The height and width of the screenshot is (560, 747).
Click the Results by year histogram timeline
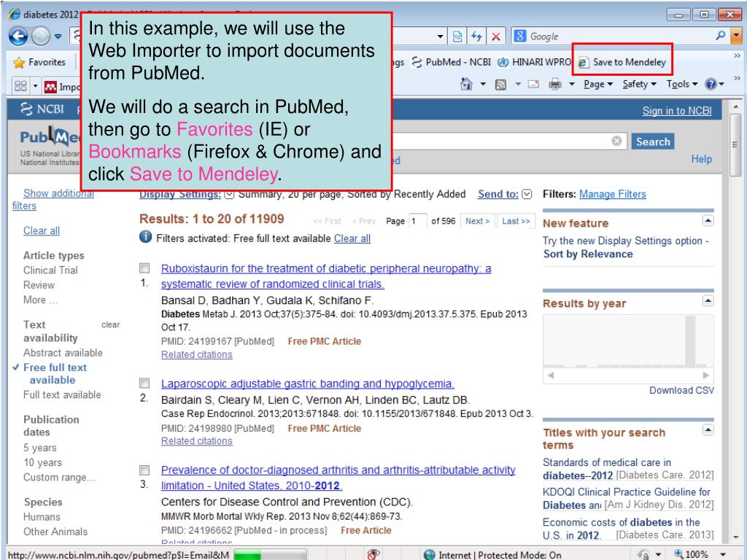pos(628,341)
